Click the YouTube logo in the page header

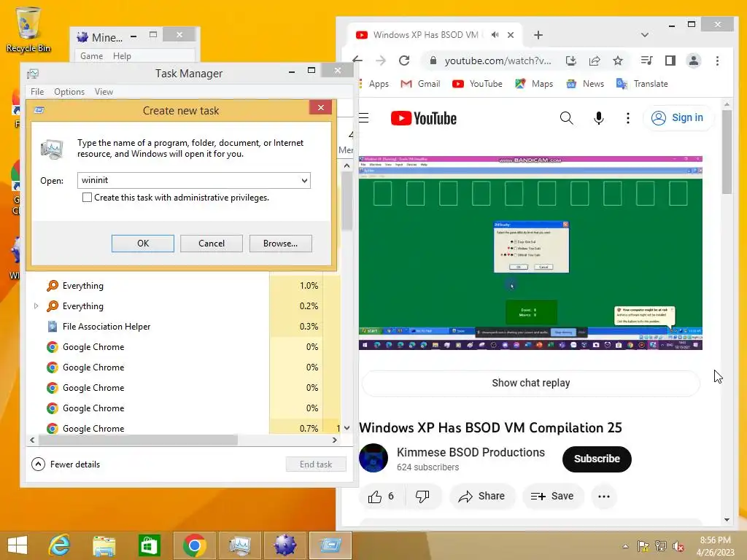coord(423,118)
